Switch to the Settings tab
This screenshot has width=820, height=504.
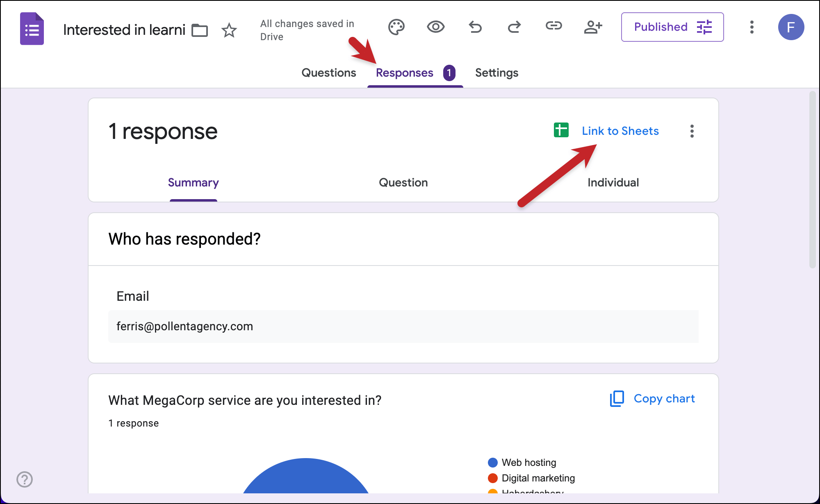497,73
